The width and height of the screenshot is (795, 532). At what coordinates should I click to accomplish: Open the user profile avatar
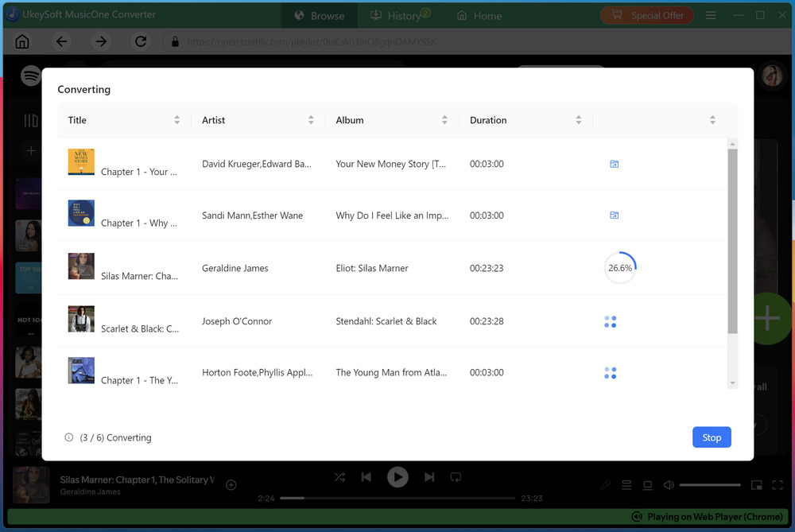tap(772, 76)
